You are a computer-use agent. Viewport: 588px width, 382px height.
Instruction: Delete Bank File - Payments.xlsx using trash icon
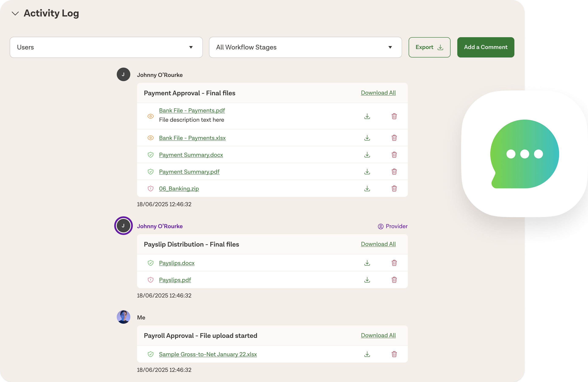pyautogui.click(x=394, y=138)
